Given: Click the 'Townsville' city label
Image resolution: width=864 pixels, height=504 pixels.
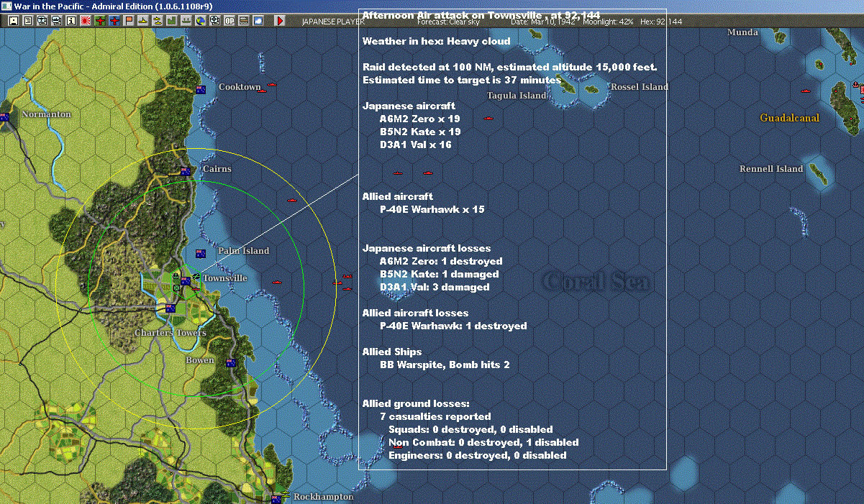Looking at the screenshot, I should coord(224,278).
